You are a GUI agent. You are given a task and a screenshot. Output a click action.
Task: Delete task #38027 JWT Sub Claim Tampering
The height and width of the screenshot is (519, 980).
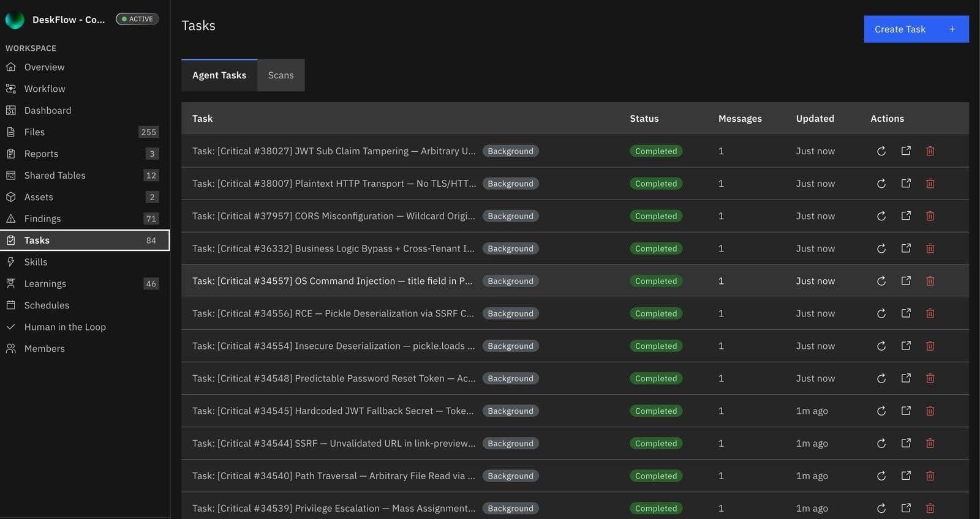click(930, 151)
